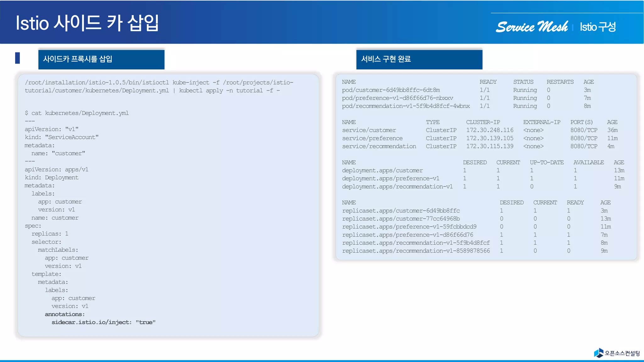Click the cluster IP '172.30.115.139'
This screenshot has height=362, width=644.
pyautogui.click(x=490, y=146)
